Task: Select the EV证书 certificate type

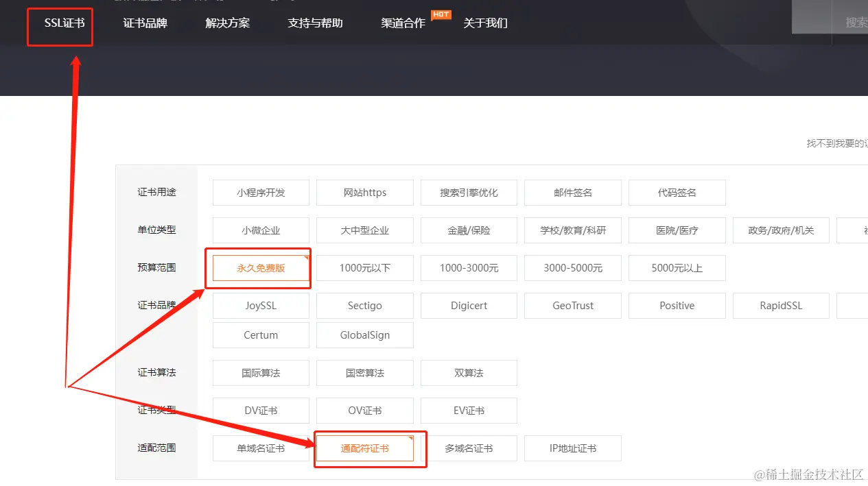Action: [x=469, y=411]
